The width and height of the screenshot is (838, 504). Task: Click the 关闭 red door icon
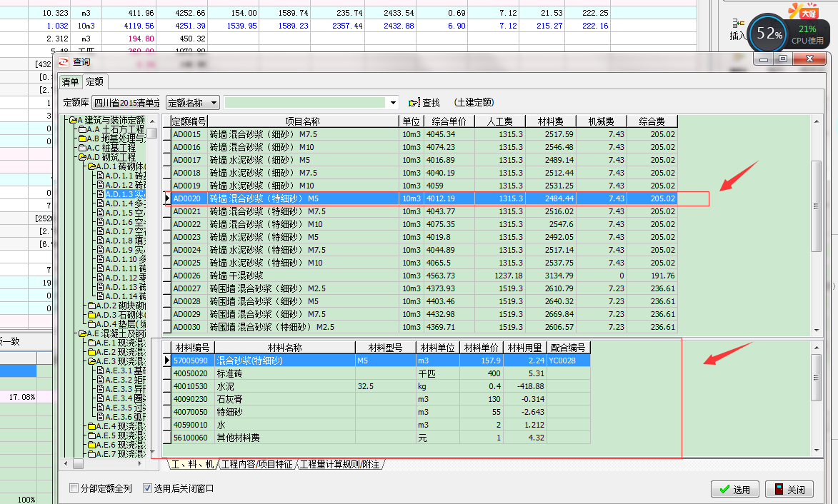coord(779,489)
